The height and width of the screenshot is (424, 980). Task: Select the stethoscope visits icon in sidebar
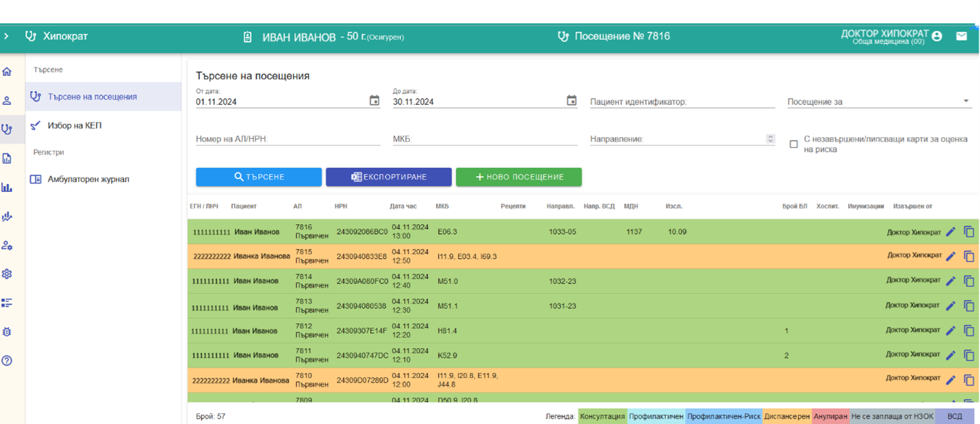[x=7, y=129]
